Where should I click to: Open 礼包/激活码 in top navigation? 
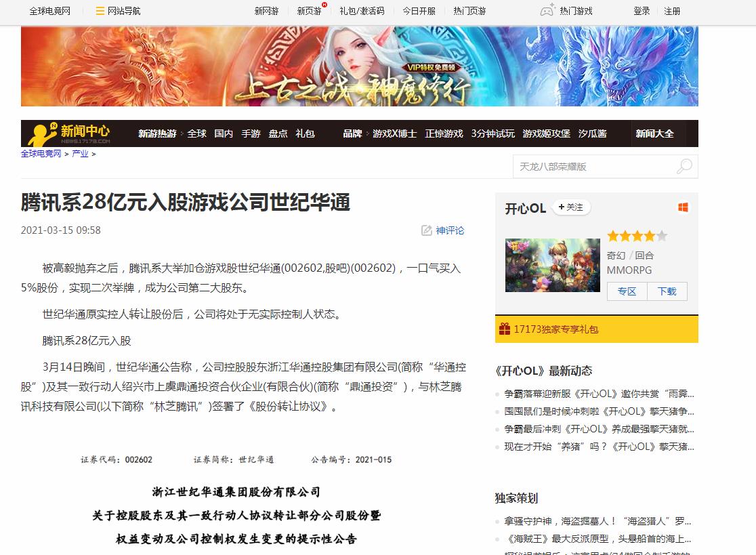click(362, 11)
